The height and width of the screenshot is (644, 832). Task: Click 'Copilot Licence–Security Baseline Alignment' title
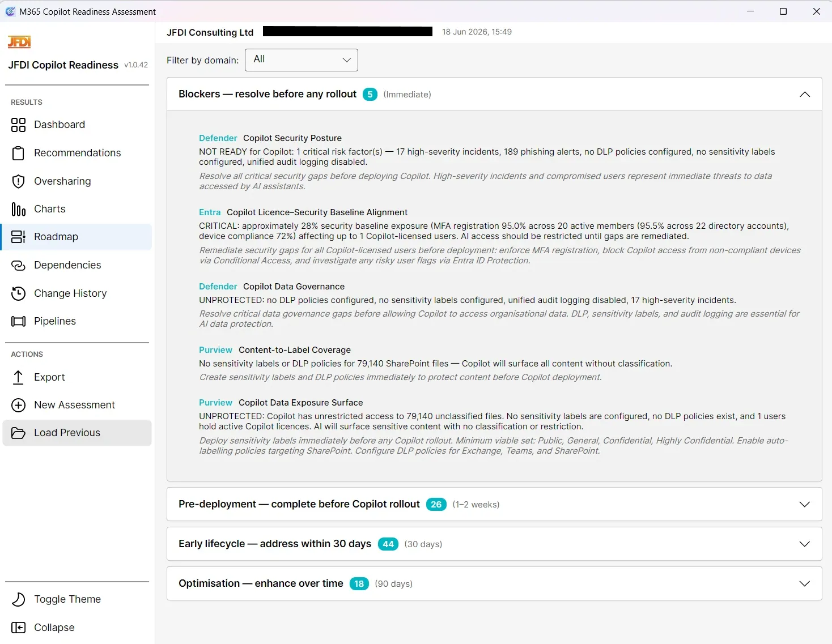(317, 212)
